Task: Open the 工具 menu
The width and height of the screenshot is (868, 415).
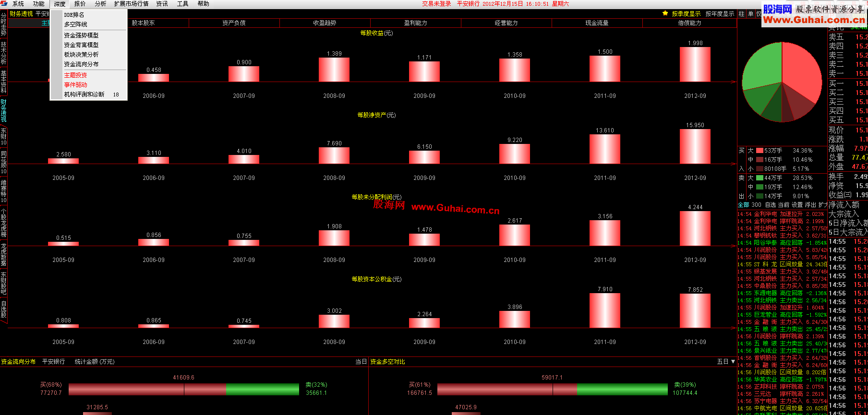Action: pyautogui.click(x=182, y=4)
